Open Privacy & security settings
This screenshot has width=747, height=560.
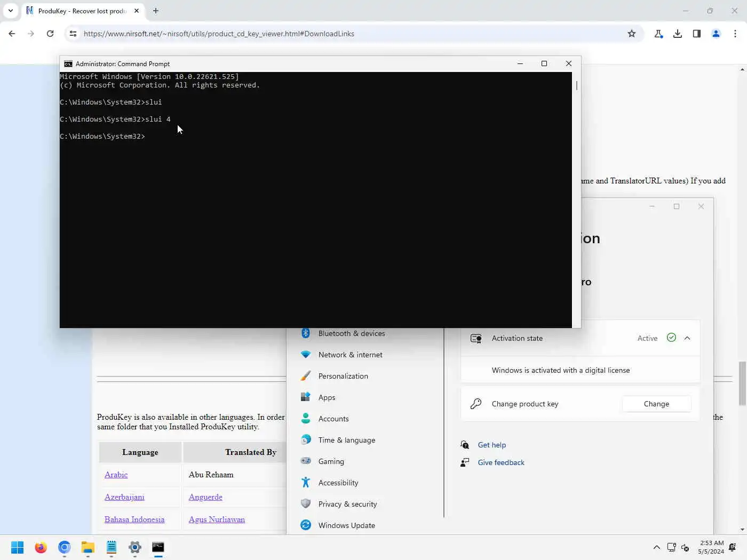(x=347, y=504)
